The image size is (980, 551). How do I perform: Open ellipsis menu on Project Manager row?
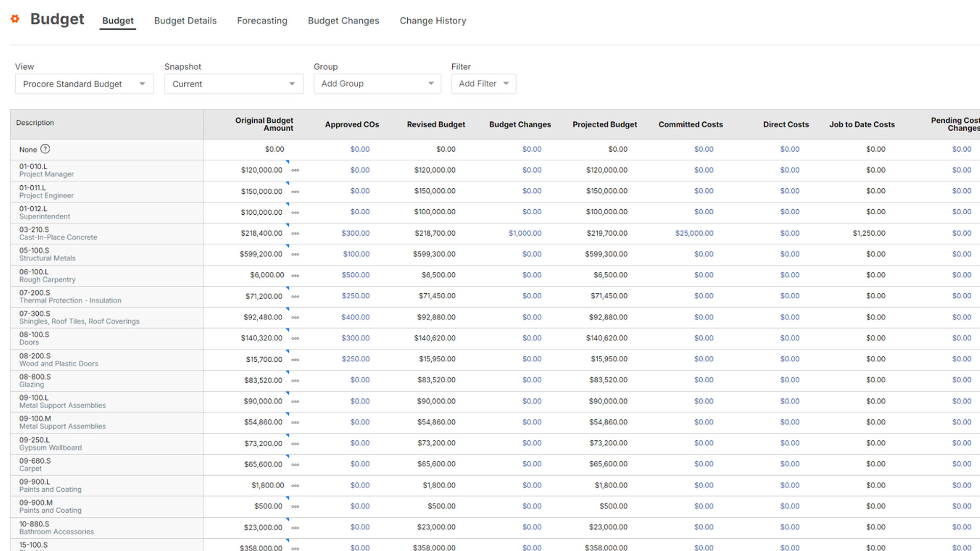click(295, 170)
